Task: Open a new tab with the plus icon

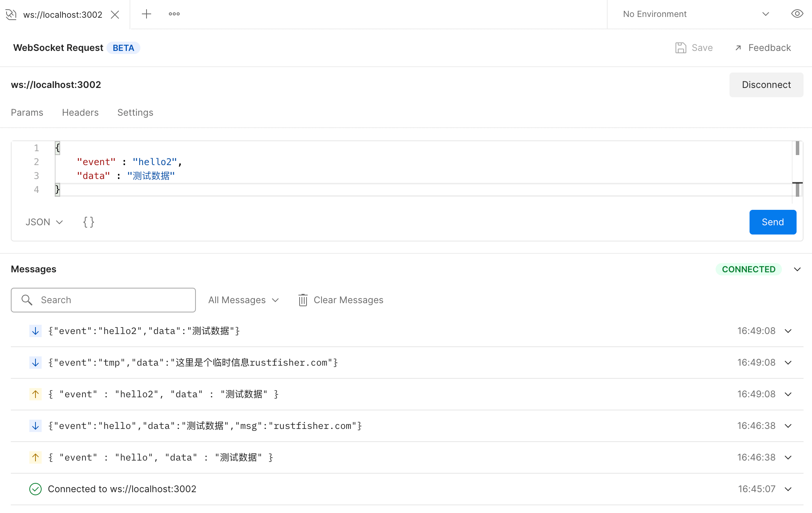Action: (146, 14)
